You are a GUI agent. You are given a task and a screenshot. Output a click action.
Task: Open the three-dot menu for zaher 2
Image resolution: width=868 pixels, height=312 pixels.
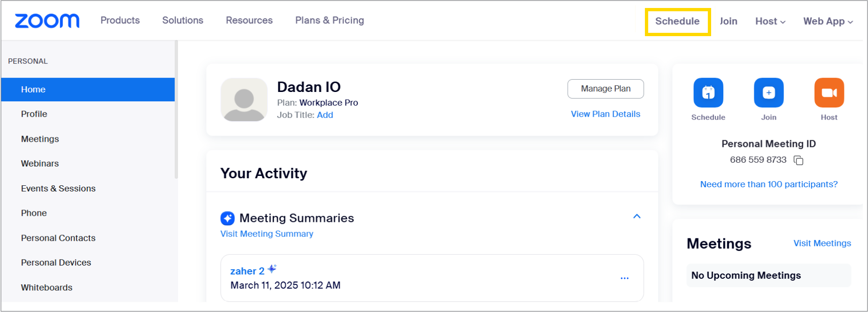tap(624, 278)
